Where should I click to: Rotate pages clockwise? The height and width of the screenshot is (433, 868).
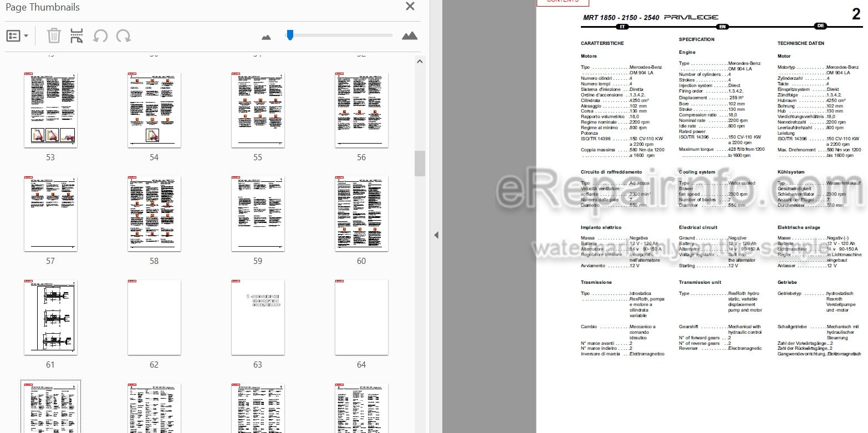(x=124, y=36)
